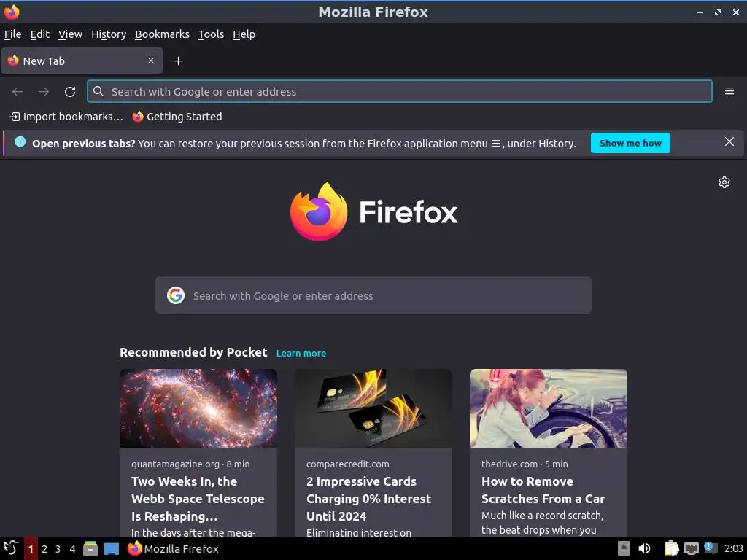The width and height of the screenshot is (747, 560).
Task: Click the Show me how button
Action: click(x=630, y=144)
